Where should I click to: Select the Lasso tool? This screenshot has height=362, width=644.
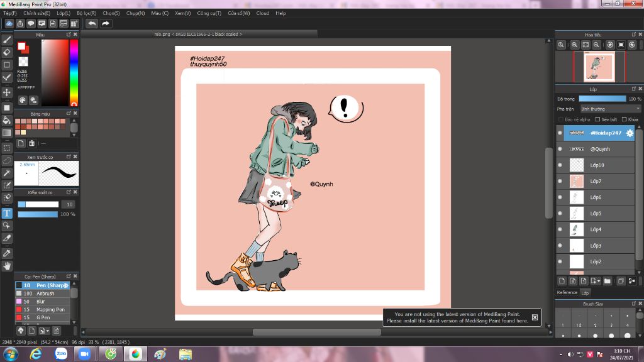(6, 160)
